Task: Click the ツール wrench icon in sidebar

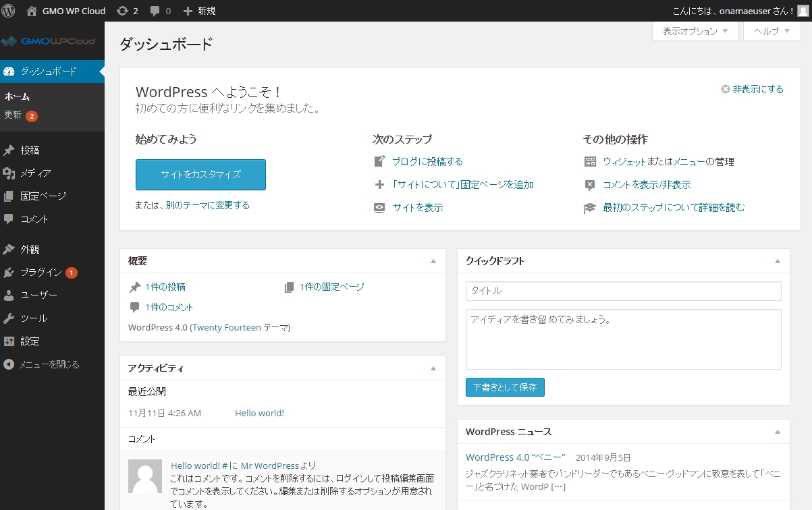Action: point(9,318)
